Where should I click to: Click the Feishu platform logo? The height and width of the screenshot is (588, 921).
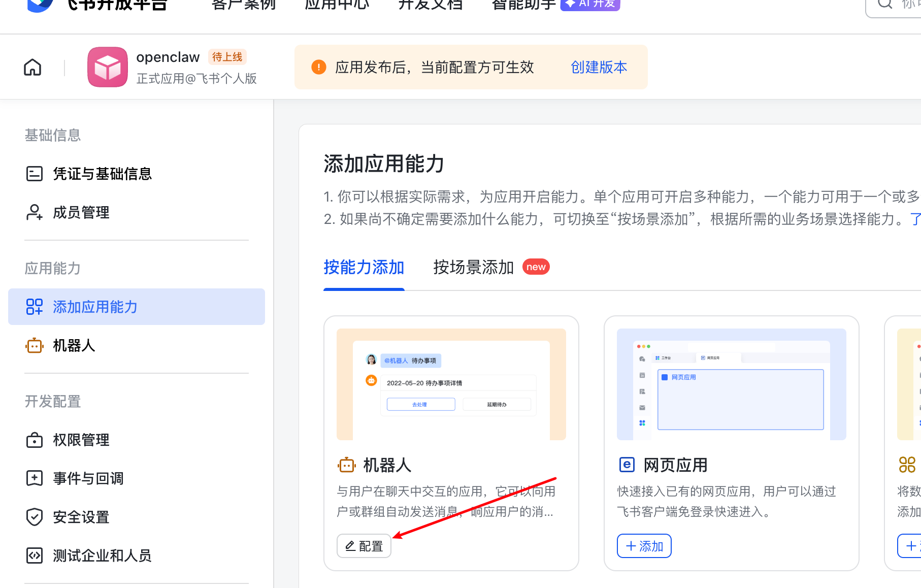click(41, 5)
